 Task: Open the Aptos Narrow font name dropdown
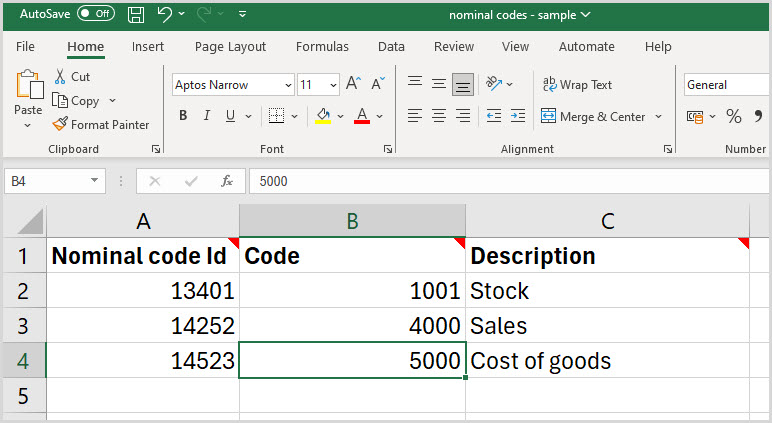coord(288,85)
